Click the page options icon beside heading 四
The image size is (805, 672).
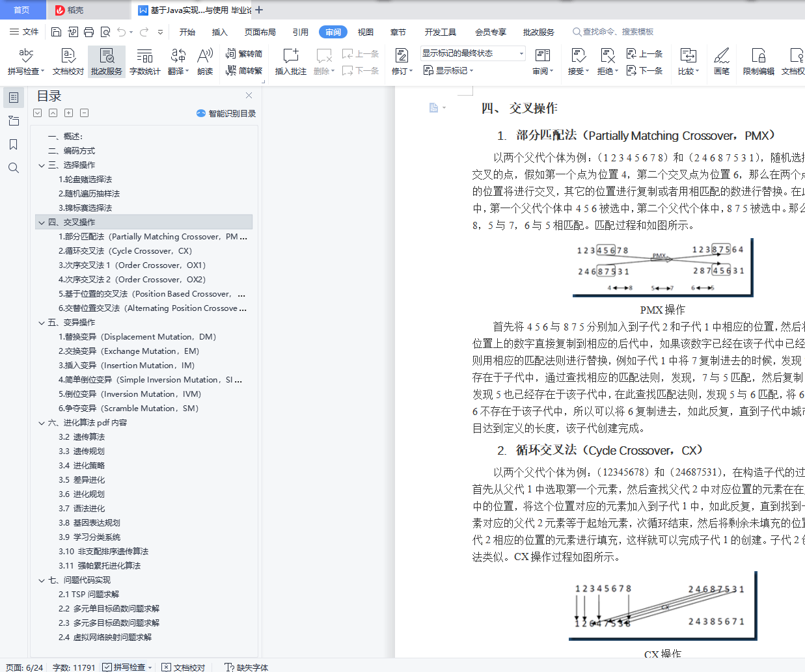click(437, 108)
